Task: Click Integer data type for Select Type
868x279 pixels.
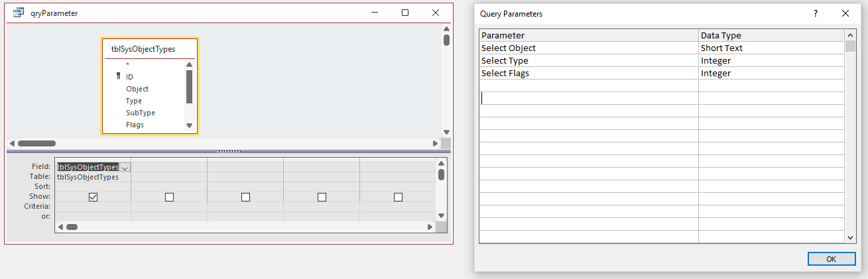Action: [x=772, y=60]
